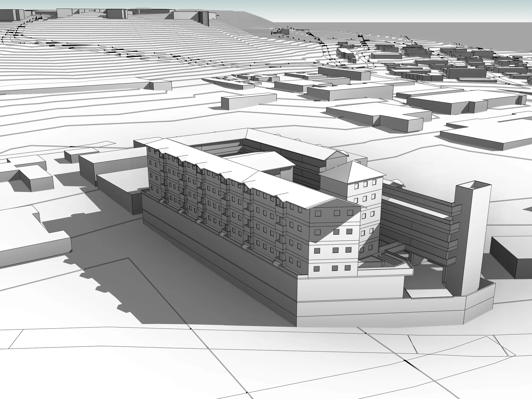This screenshot has height=399, width=532.
Task: Click a ground-floor window on the gable facade
Action: [335, 268]
